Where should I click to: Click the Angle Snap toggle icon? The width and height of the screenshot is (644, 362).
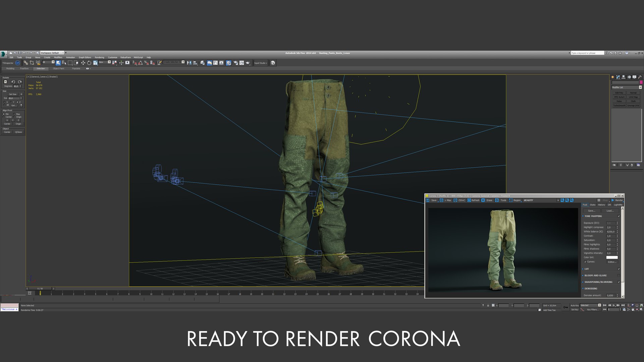tap(140, 63)
